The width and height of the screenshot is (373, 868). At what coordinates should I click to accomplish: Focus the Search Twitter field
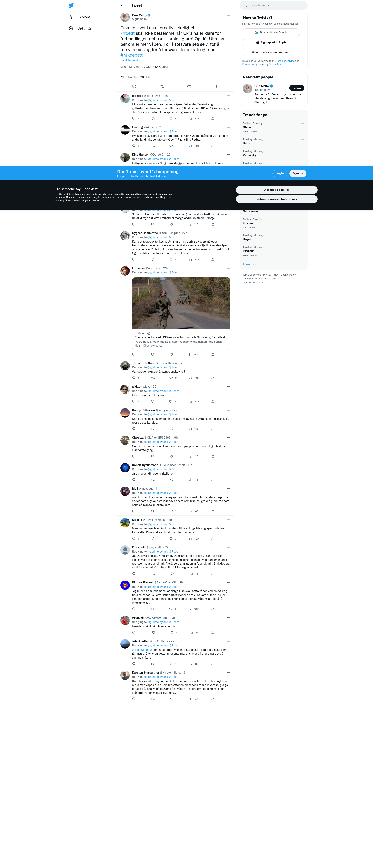coord(273,5)
